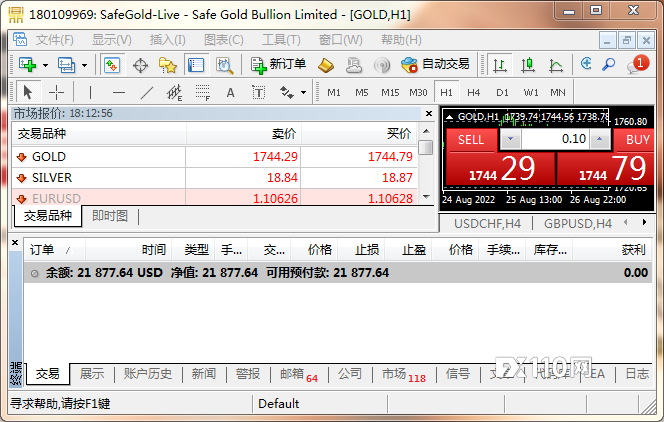Image resolution: width=664 pixels, height=422 pixels.
Task: Click the zoom in magnifier icon
Action: pyautogui.click(x=586, y=64)
